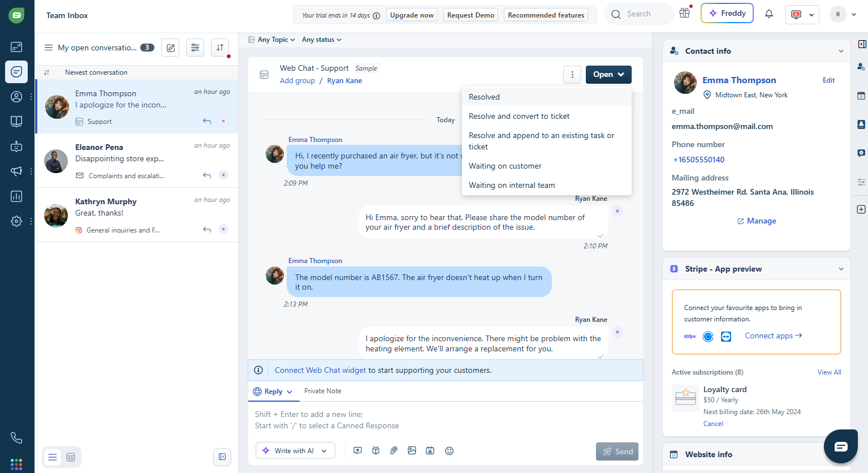The image size is (868, 473).
Task: View Analytics from the left sidebar
Action: (16, 196)
